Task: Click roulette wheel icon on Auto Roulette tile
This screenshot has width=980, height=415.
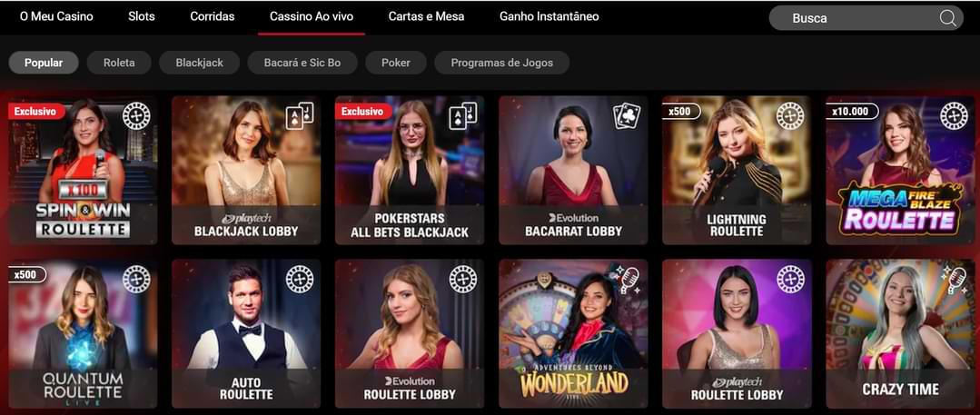Action: click(x=300, y=280)
